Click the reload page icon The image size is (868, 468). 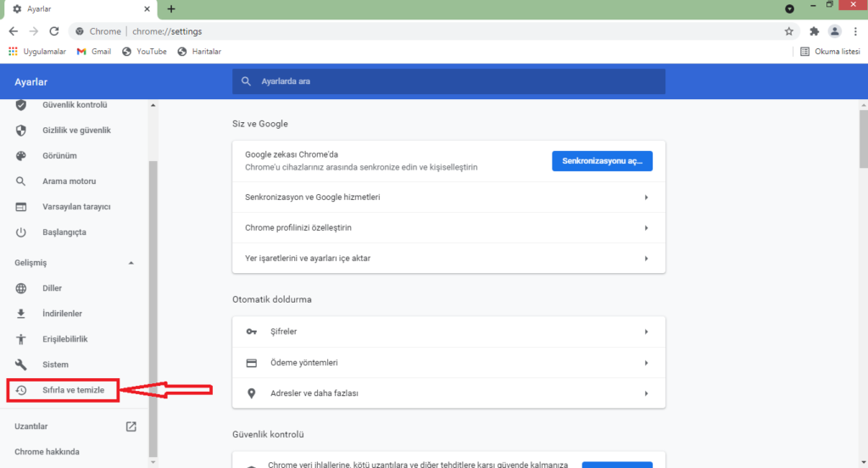coord(53,31)
